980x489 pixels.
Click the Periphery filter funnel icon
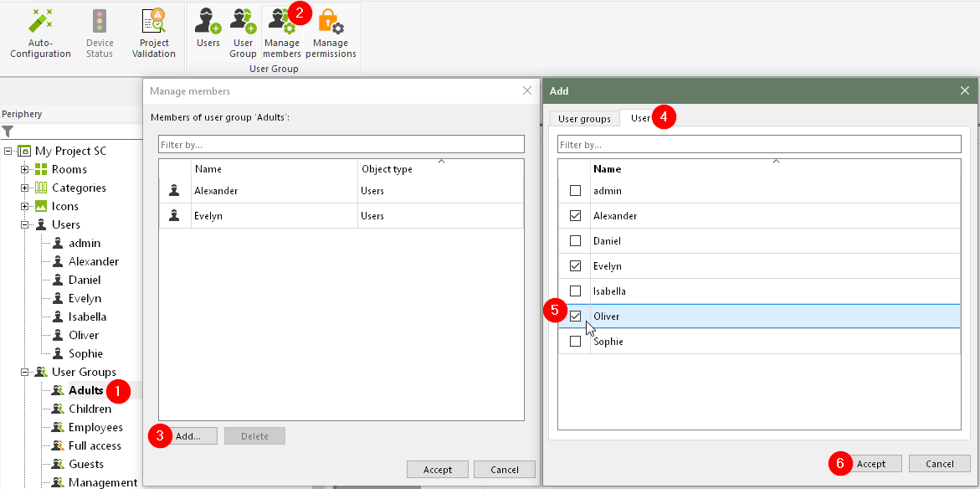coord(8,131)
